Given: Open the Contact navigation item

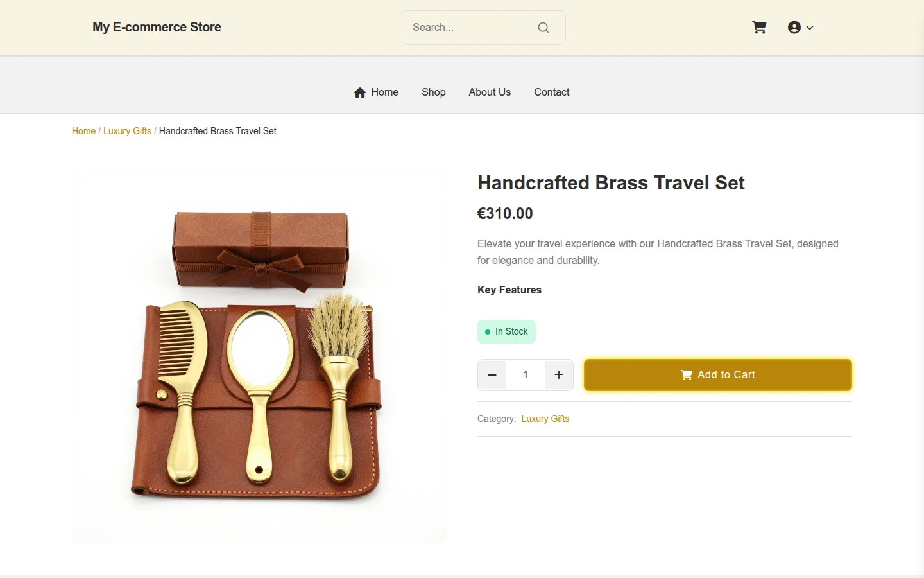Looking at the screenshot, I should (x=552, y=92).
